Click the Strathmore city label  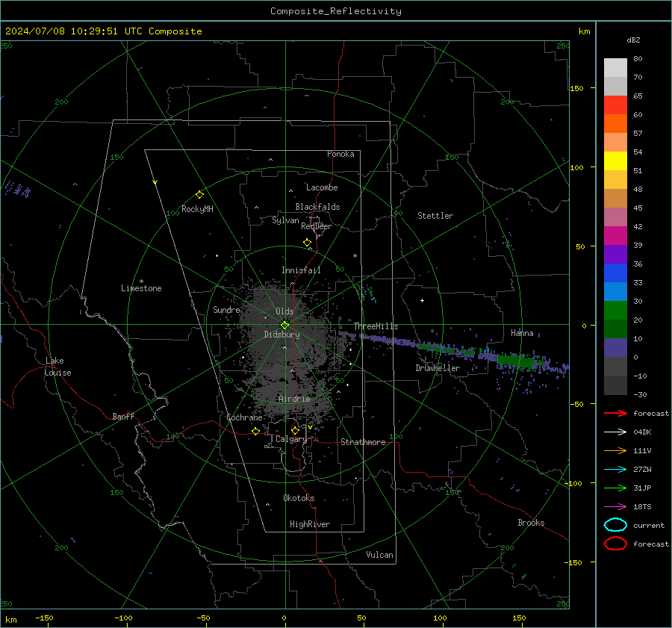click(x=363, y=442)
